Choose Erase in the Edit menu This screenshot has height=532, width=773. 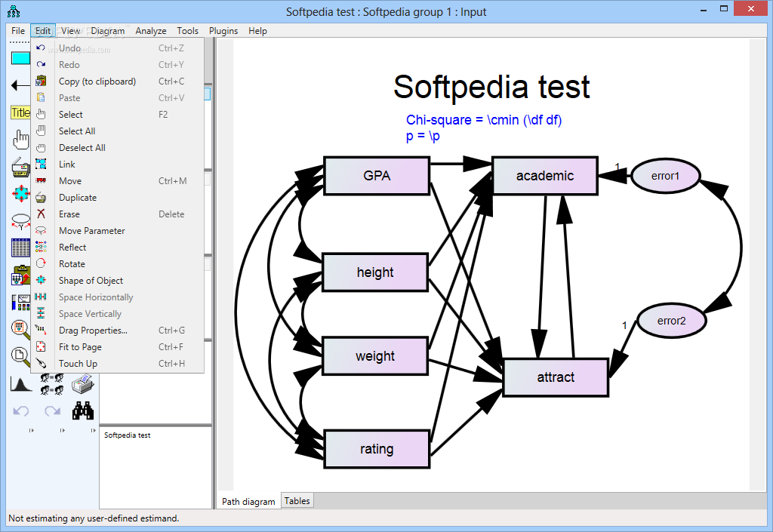[117, 214]
